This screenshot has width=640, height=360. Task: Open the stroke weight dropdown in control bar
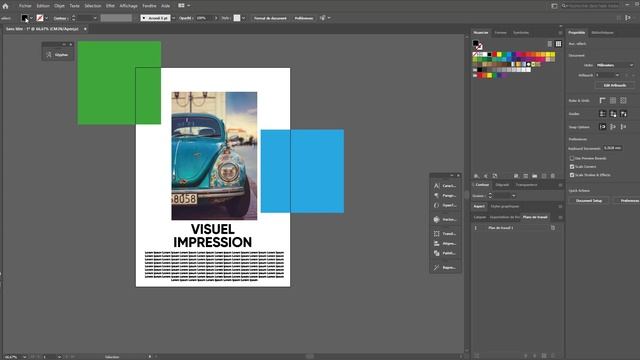pos(95,18)
